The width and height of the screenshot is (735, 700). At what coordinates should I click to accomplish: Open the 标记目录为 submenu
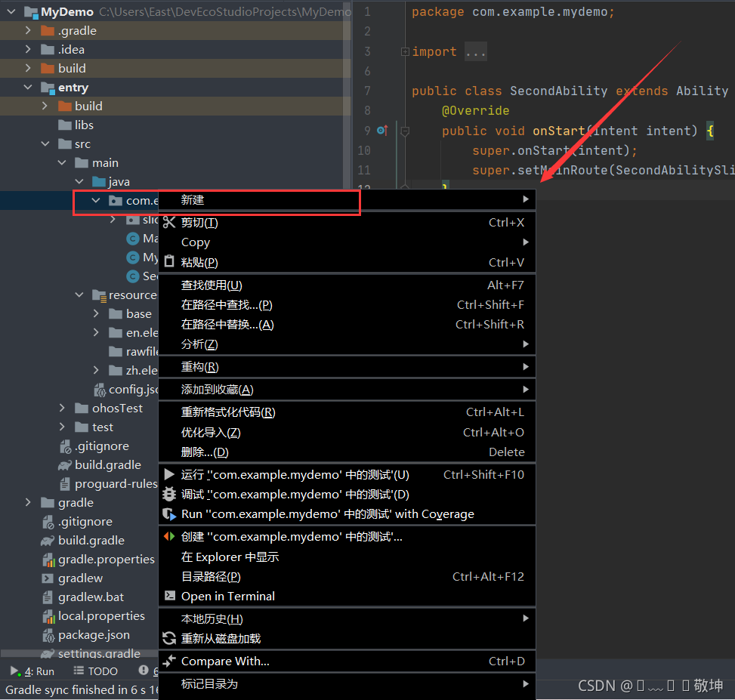pos(347,683)
